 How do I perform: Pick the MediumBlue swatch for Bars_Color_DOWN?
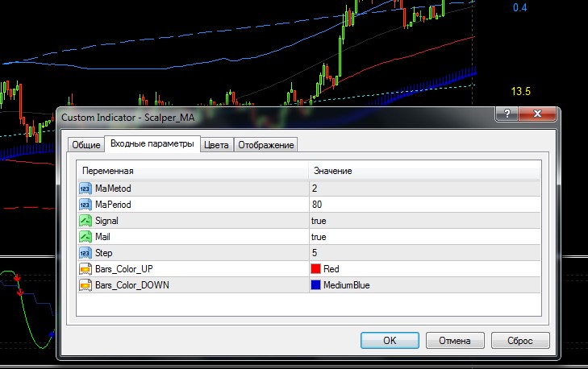pyautogui.click(x=315, y=285)
